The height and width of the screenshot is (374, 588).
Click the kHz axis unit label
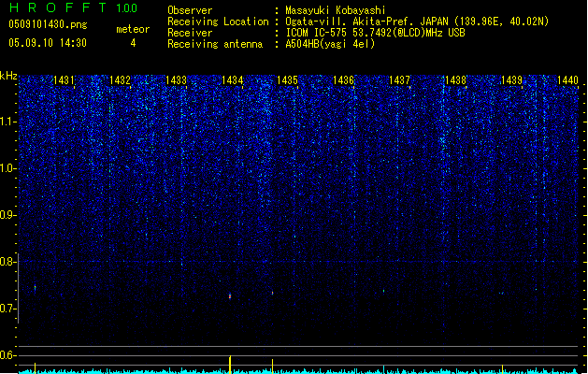pyautogui.click(x=8, y=76)
